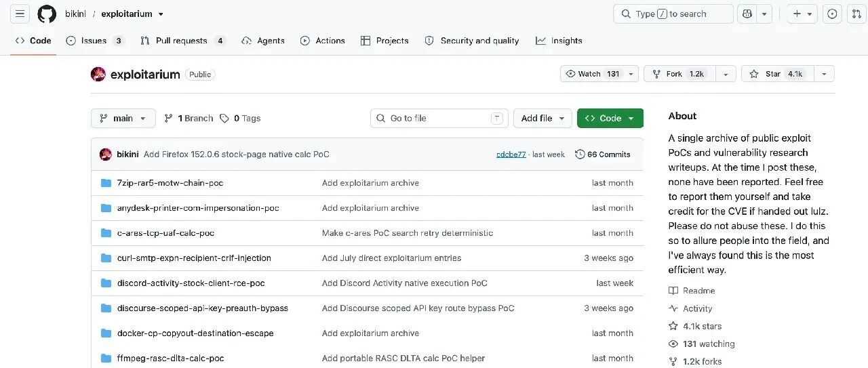Click the bikini commit author avatar
The width and height of the screenshot is (868, 368).
(106, 155)
